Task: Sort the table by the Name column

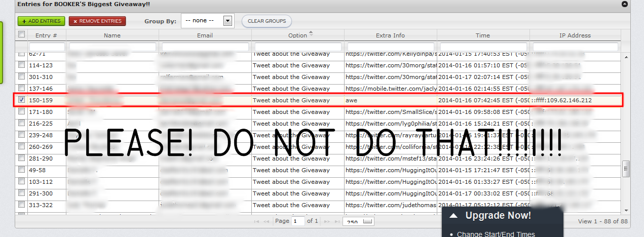Action: click(x=112, y=35)
